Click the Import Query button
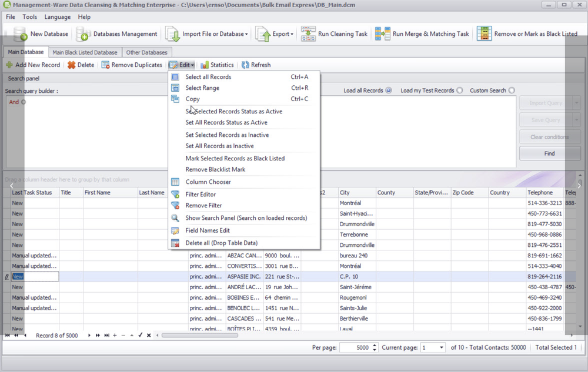588x372 pixels. point(546,103)
